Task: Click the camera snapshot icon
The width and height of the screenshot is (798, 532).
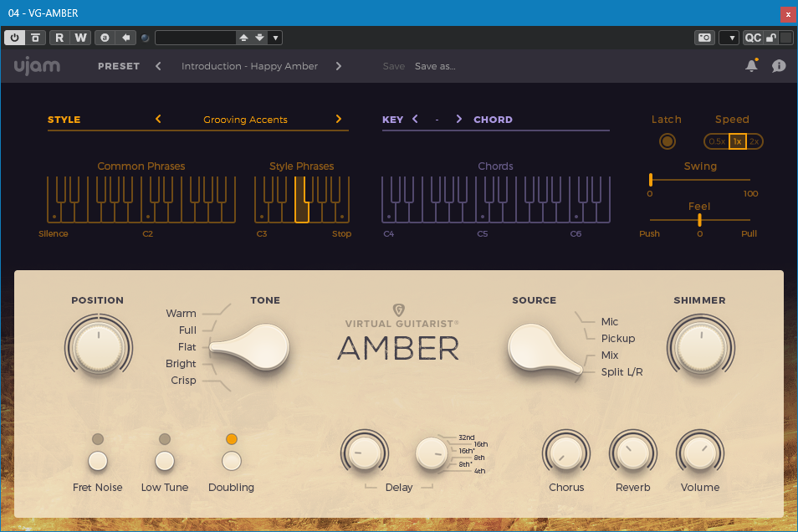Action: pos(704,38)
